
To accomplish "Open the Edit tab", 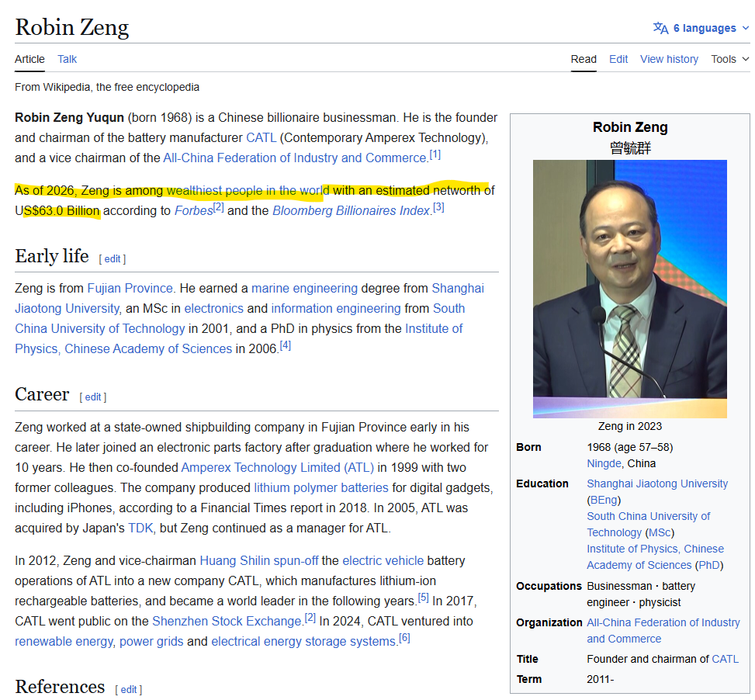I will click(x=618, y=59).
